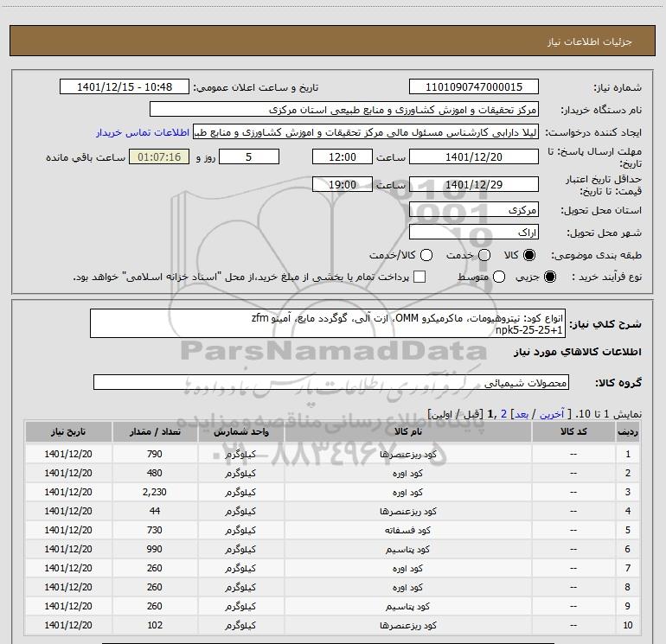
Task: Go to the آخرین page link
Action: coord(552,414)
